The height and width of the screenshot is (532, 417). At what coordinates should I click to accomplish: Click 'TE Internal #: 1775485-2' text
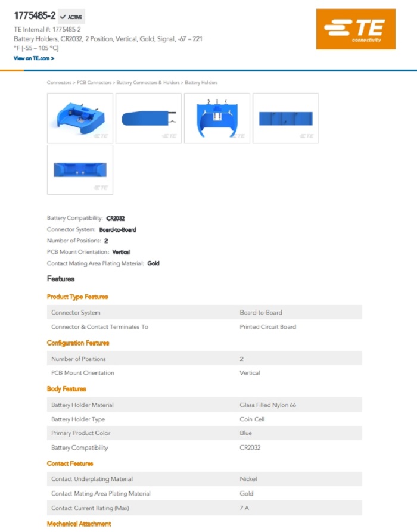pos(47,30)
